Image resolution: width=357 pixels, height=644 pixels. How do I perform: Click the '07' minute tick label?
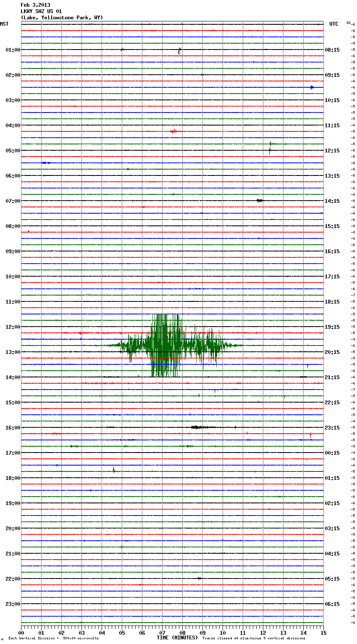click(x=162, y=633)
